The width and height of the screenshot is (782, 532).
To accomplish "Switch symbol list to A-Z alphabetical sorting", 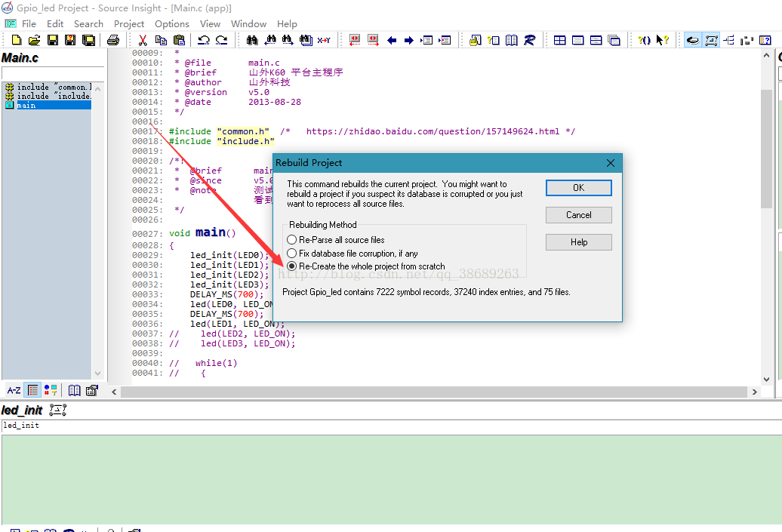I will [13, 390].
